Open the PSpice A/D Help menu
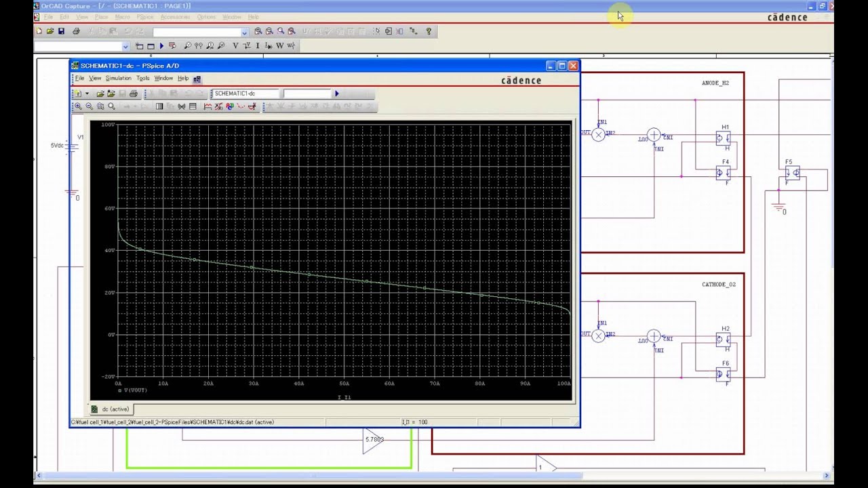The height and width of the screenshot is (488, 868). (183, 79)
